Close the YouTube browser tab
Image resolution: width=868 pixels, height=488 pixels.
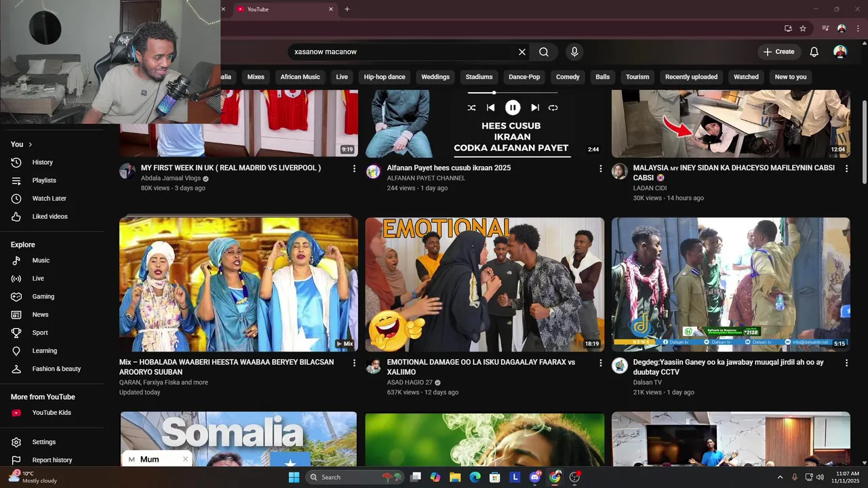pyautogui.click(x=331, y=9)
